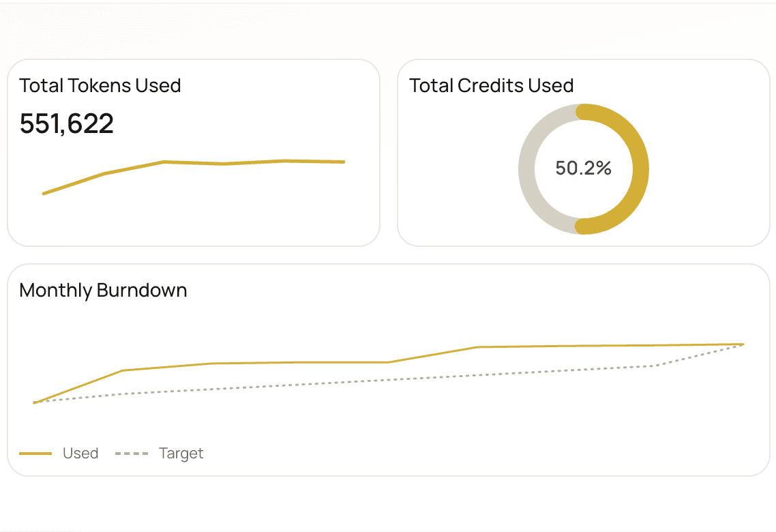Viewport: 776px width, 532px height.
Task: Click the Total Tokens Used heading
Action: [x=100, y=86]
